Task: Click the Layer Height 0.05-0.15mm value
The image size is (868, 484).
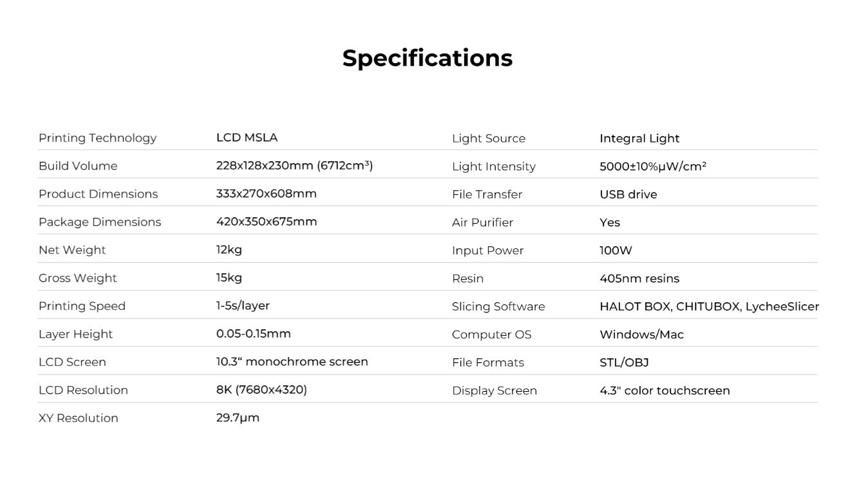Action: pyautogui.click(x=253, y=334)
